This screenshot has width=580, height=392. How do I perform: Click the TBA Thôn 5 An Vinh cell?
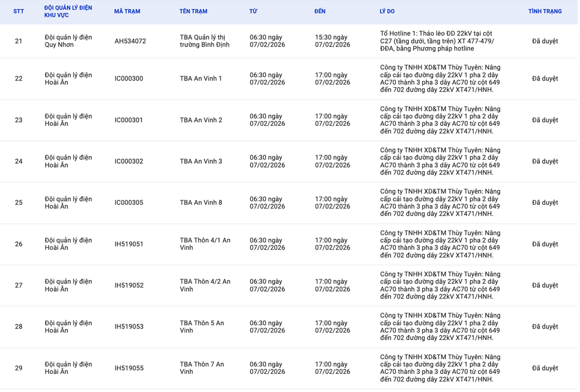(202, 327)
